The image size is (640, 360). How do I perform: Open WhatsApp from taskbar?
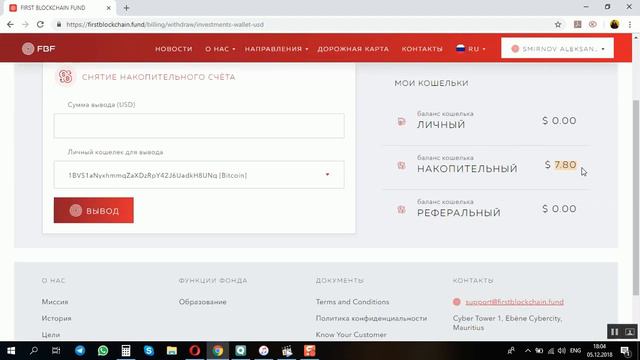click(103, 351)
